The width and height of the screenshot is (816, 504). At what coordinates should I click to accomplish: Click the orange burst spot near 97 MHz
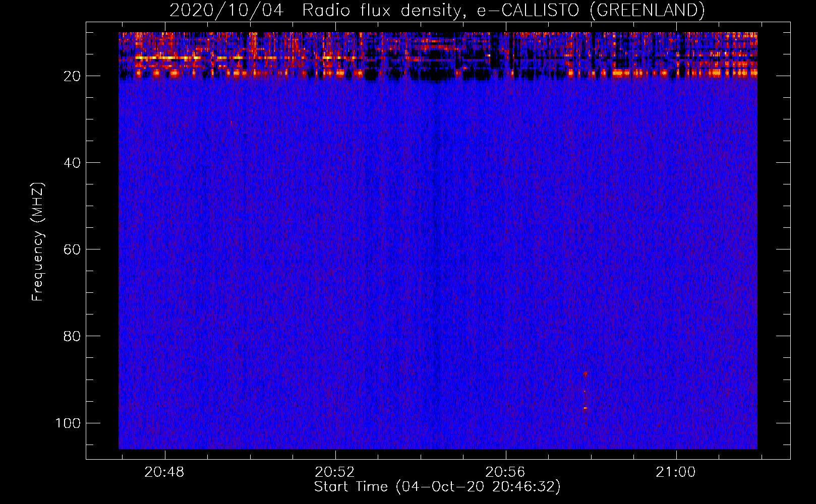coord(586,408)
